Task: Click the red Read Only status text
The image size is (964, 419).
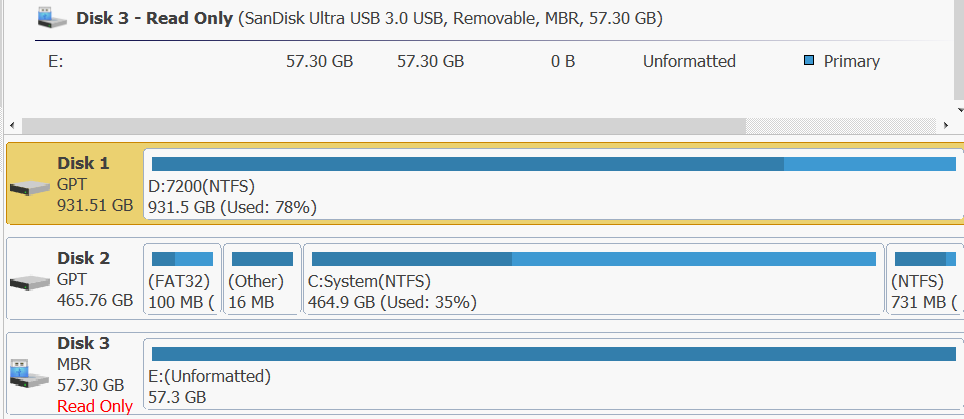Action: pyautogui.click(x=95, y=406)
